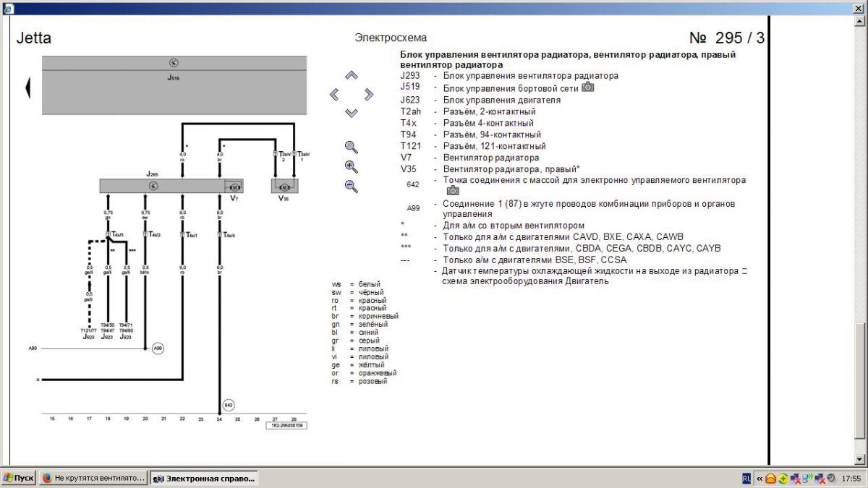Pan the diagram right with the right arrow
This screenshot has width=868, height=488.
369,94
